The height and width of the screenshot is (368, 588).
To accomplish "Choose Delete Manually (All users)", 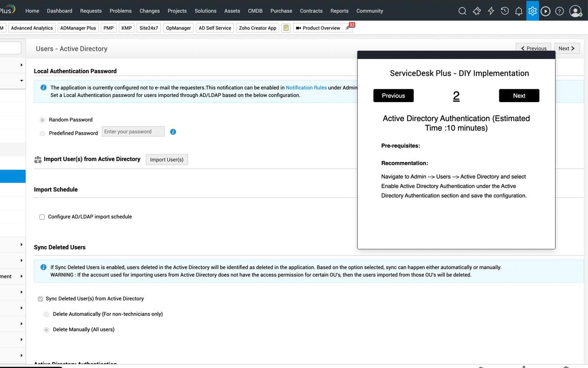I will 46,330.
